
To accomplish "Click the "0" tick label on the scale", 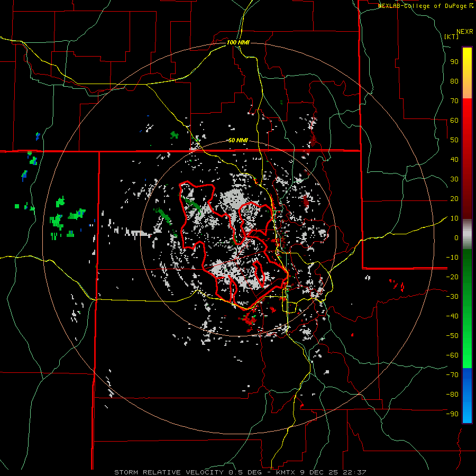I will click(456, 237).
